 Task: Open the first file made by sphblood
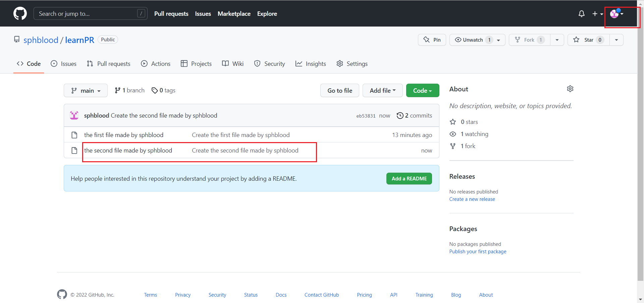[x=124, y=135]
